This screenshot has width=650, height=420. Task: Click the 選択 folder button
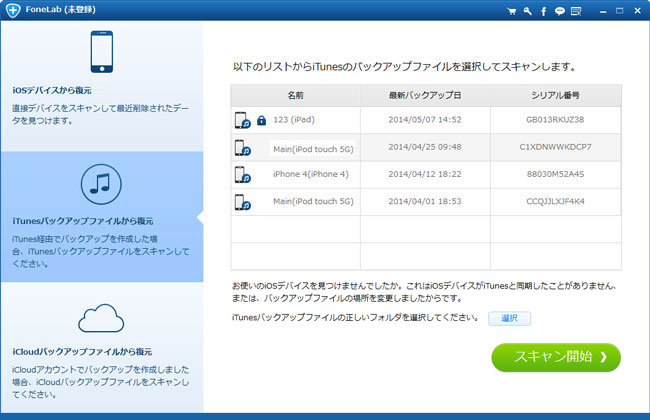(x=509, y=318)
